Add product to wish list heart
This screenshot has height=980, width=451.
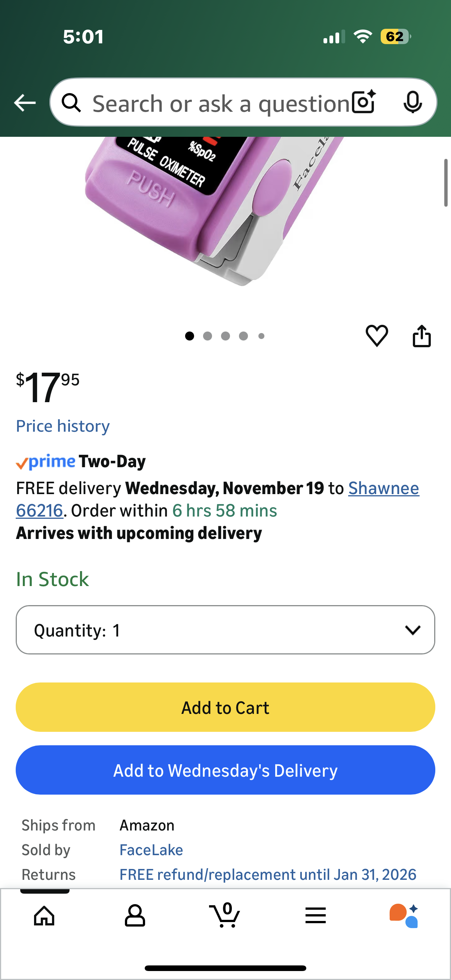377,336
